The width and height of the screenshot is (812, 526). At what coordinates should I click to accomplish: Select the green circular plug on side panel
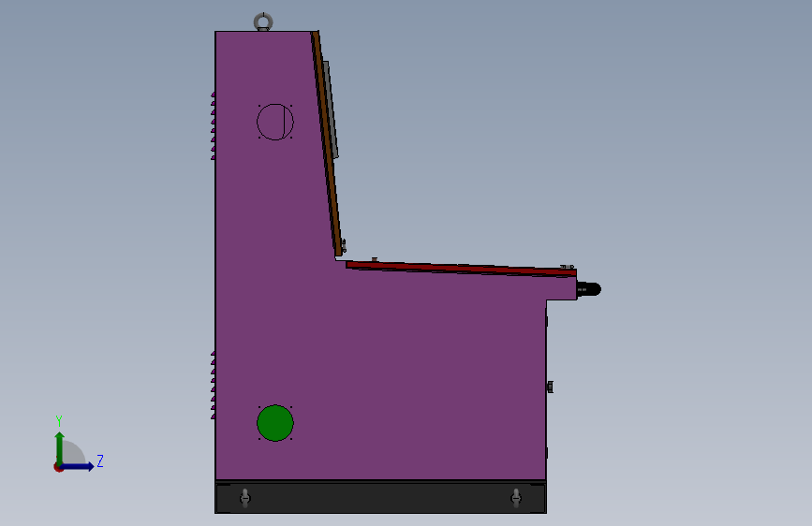(x=275, y=423)
